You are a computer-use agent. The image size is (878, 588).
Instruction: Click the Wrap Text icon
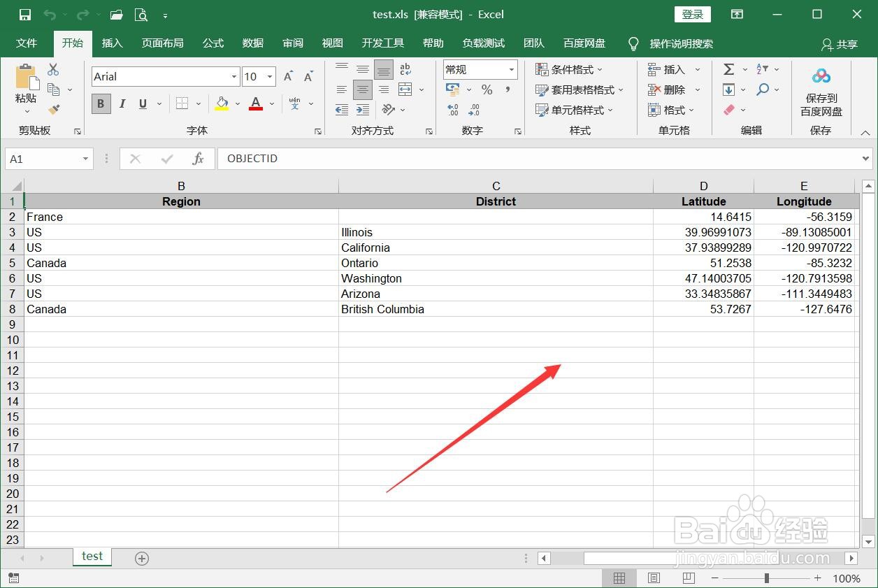[405, 69]
